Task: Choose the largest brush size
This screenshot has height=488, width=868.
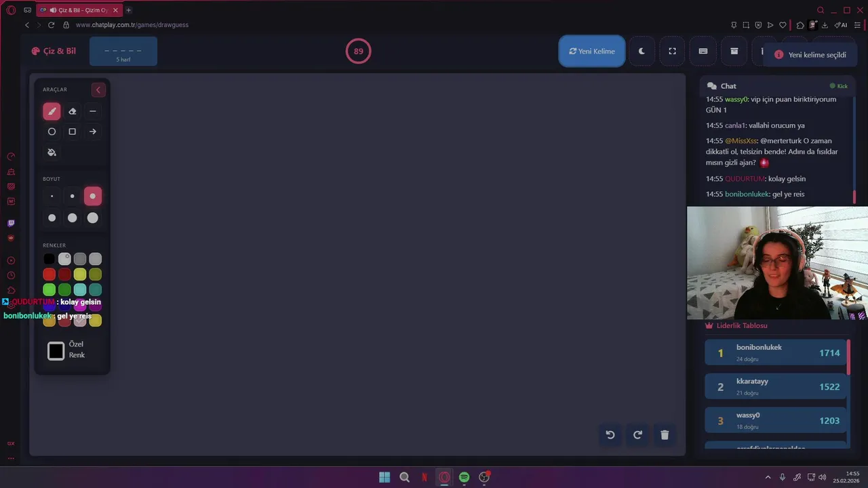Action: [x=93, y=218]
